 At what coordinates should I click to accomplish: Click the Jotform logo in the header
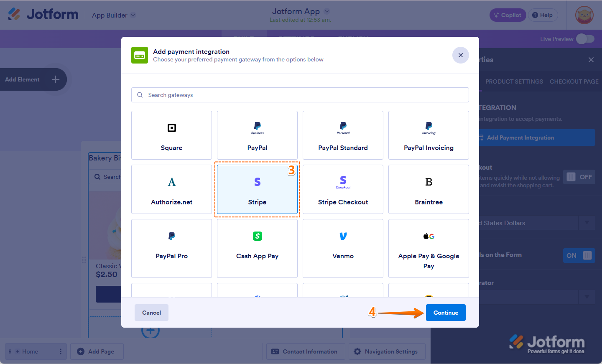[43, 14]
